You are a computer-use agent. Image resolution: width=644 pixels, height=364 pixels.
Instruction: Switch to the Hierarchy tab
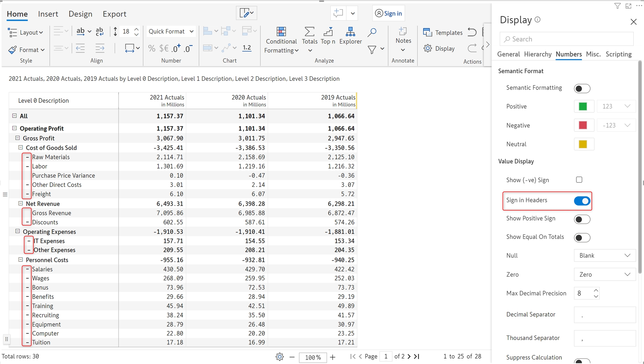click(x=538, y=54)
